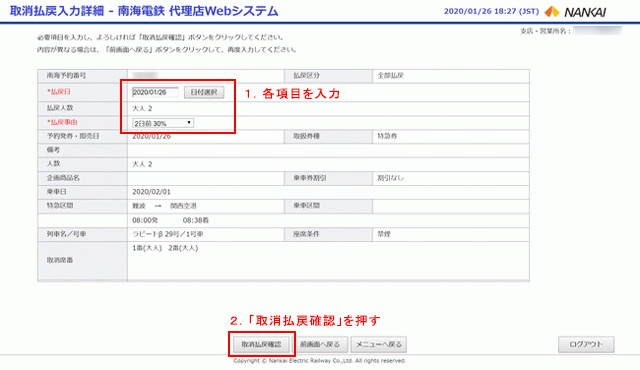
Task: Click the 特急区間 route 難波 → 関西空港
Action: pyautogui.click(x=164, y=206)
